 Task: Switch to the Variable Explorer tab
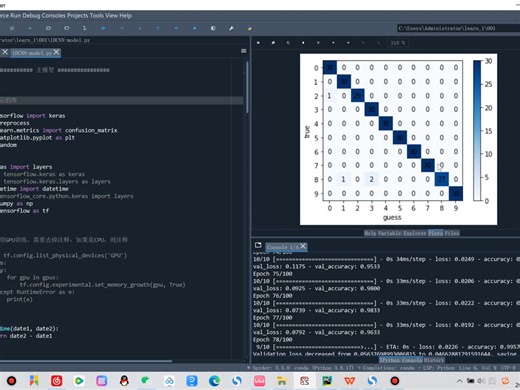click(x=402, y=233)
